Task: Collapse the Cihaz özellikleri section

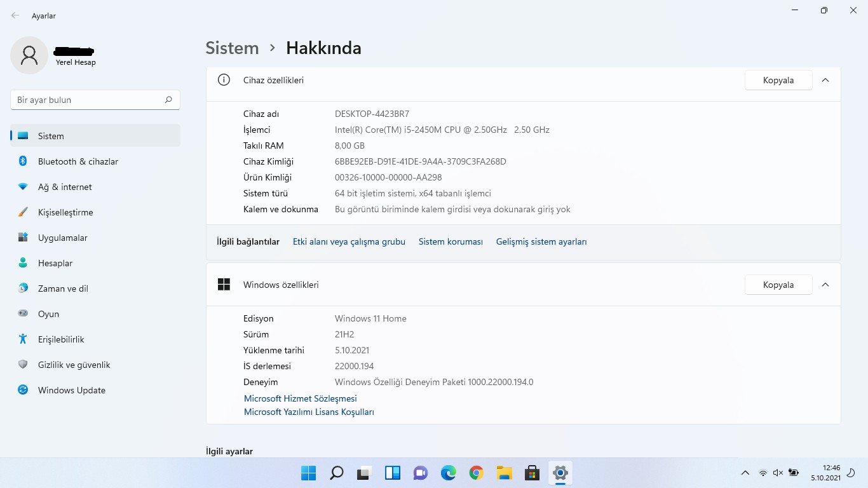Action: 825,80
